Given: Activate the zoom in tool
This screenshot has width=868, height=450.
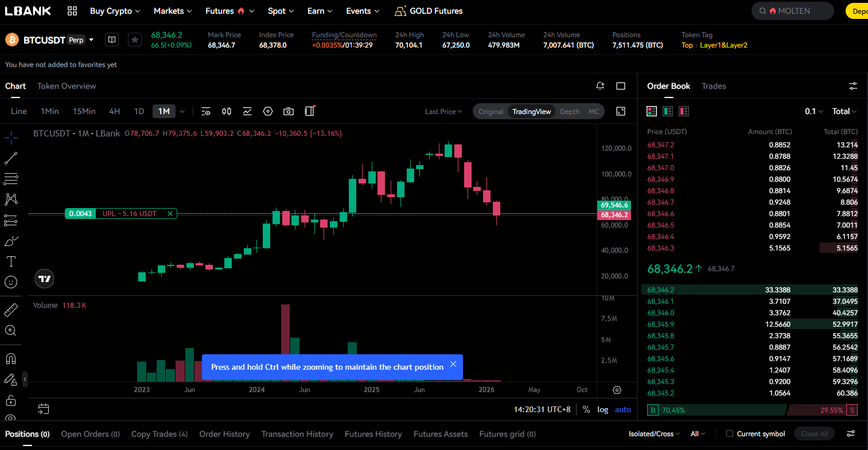Looking at the screenshot, I should [x=11, y=331].
